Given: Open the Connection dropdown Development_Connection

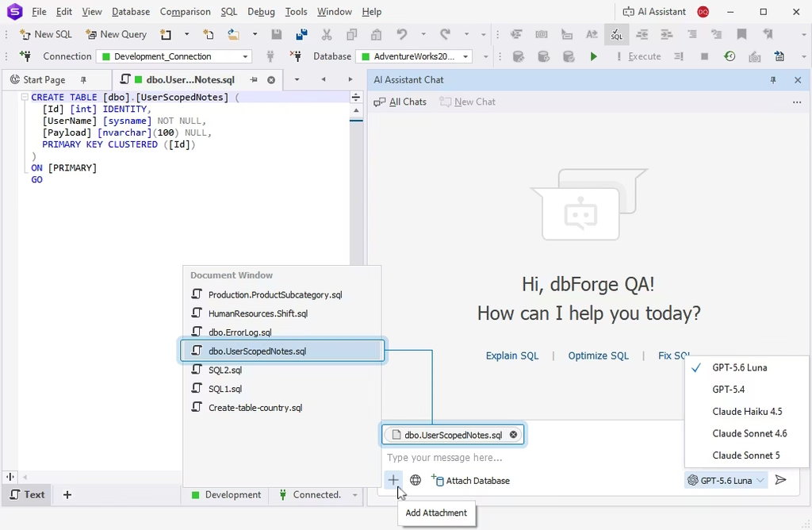Looking at the screenshot, I should pos(174,56).
